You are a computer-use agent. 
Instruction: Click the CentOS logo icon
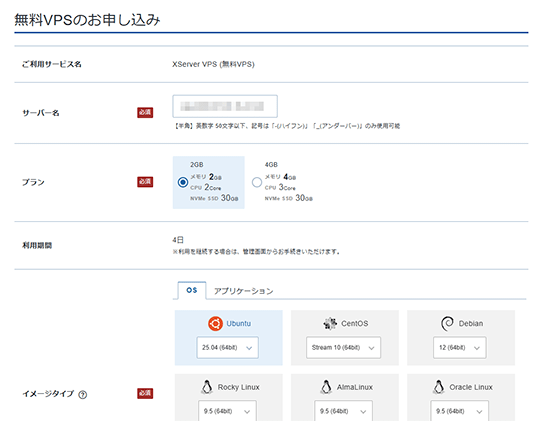[x=330, y=323]
